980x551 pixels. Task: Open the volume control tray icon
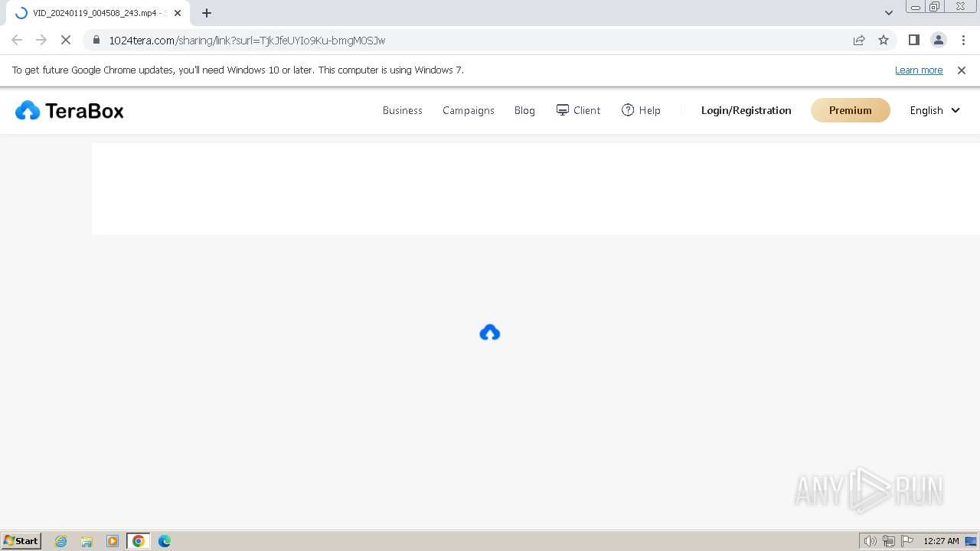871,541
